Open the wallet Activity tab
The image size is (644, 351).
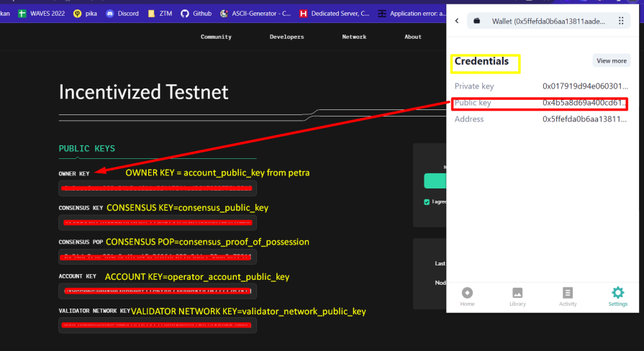[568, 296]
